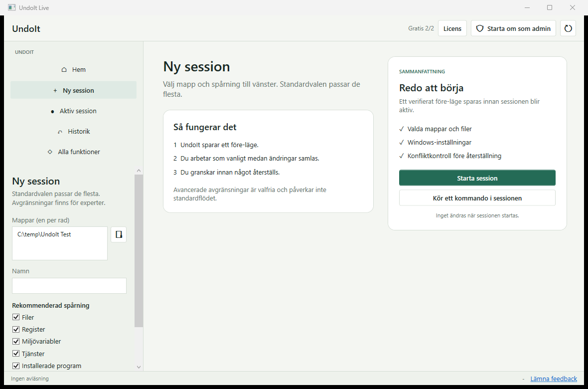Click the shield icon on admin restart button
Screen dimensions: 588x389
(480, 28)
